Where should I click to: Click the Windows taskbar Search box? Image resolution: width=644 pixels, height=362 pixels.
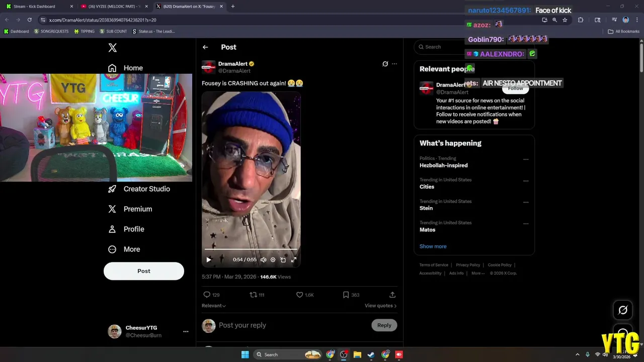click(x=287, y=354)
